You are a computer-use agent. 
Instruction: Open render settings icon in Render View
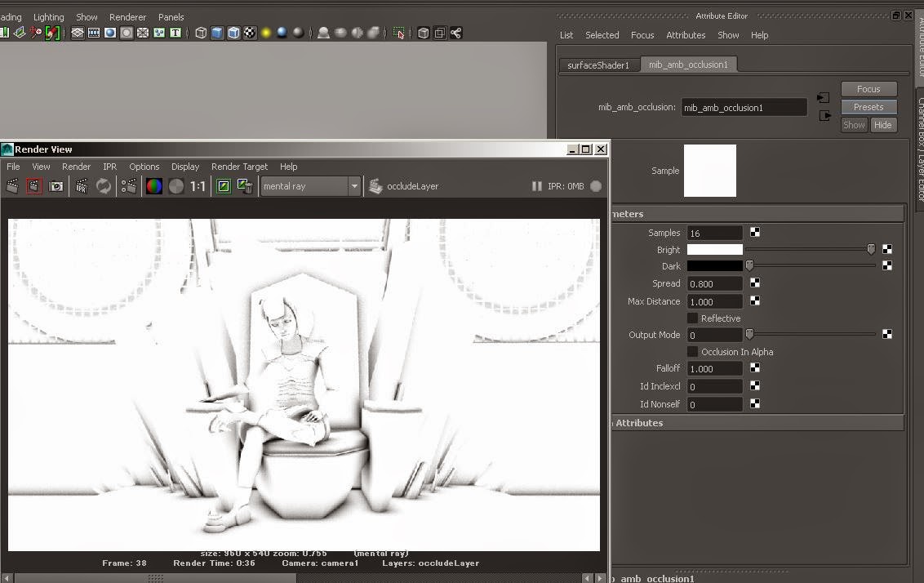129,186
